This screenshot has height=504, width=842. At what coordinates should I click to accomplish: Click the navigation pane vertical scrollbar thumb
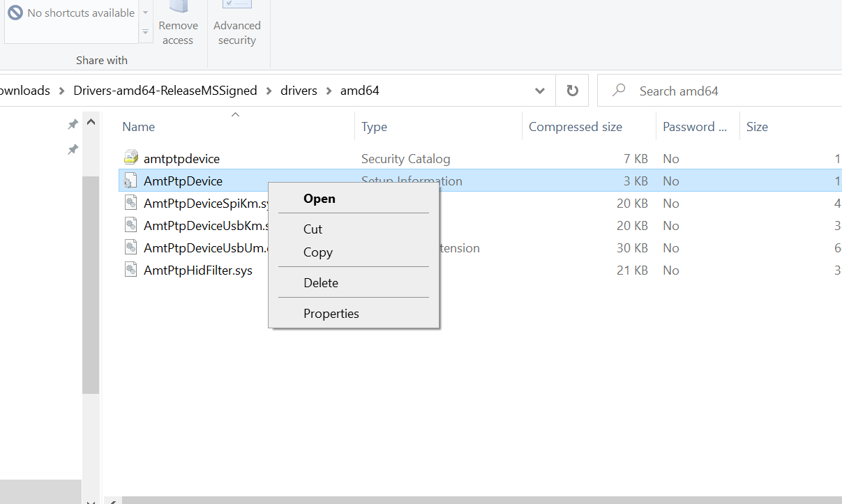tap(90, 284)
